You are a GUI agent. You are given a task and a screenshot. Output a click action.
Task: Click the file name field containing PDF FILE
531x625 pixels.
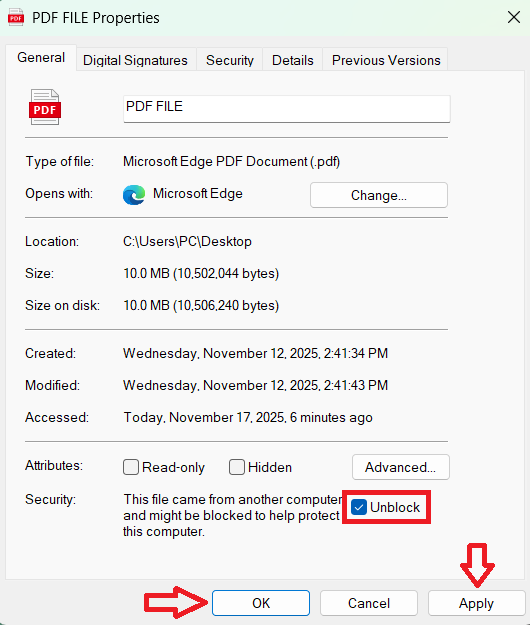(287, 108)
